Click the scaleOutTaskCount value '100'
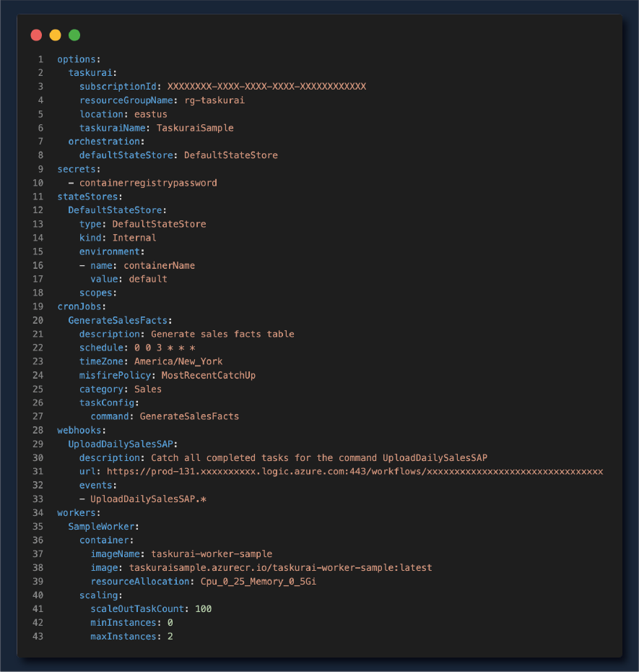 (x=204, y=609)
